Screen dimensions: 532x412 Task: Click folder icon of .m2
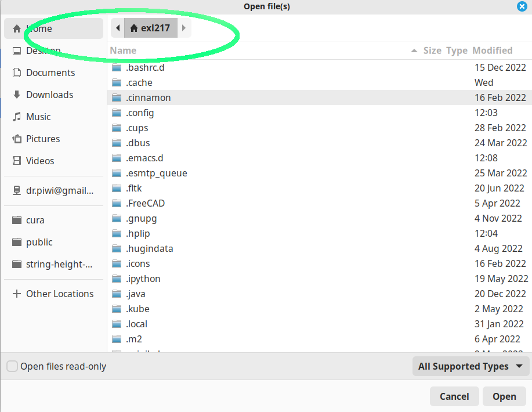(117, 339)
